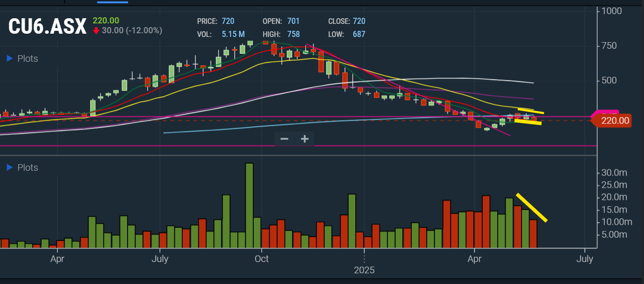Viewport: 644px width, 284px height.
Task: Click the 500 price axis label
Action: point(609,80)
